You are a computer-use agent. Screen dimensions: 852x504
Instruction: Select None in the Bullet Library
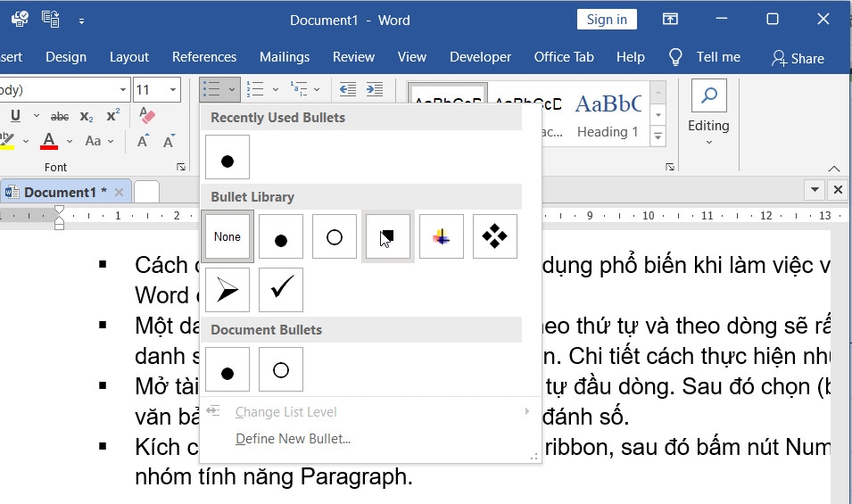(227, 236)
